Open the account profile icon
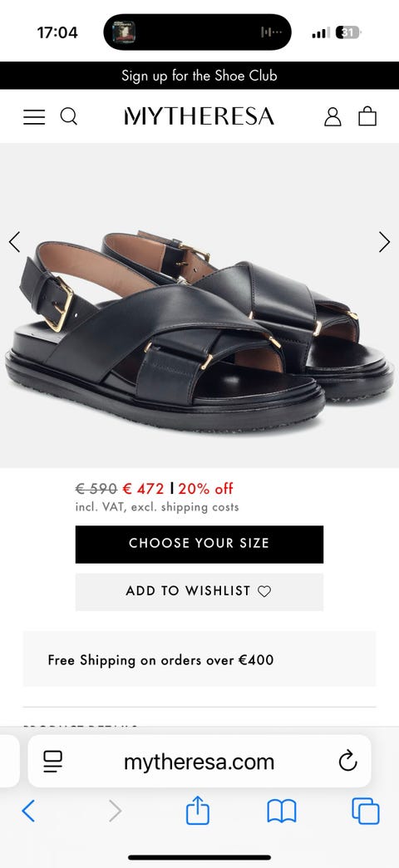The height and width of the screenshot is (868, 399). click(332, 116)
